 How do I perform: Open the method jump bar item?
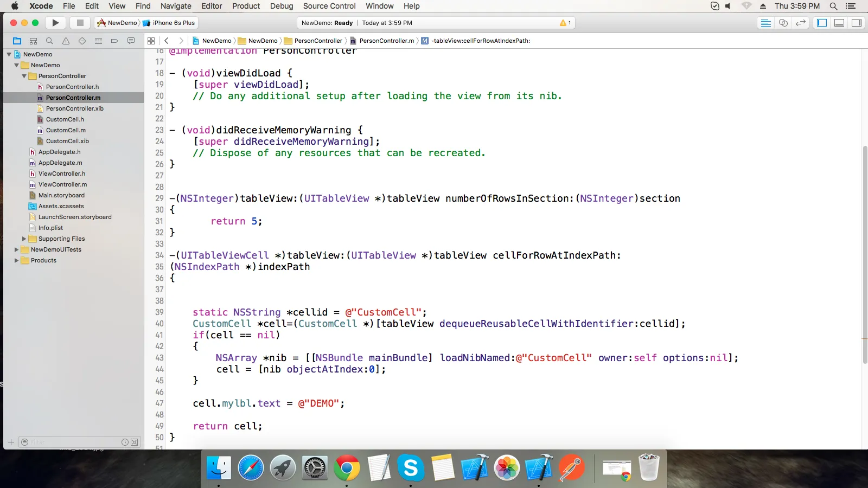[476, 41]
